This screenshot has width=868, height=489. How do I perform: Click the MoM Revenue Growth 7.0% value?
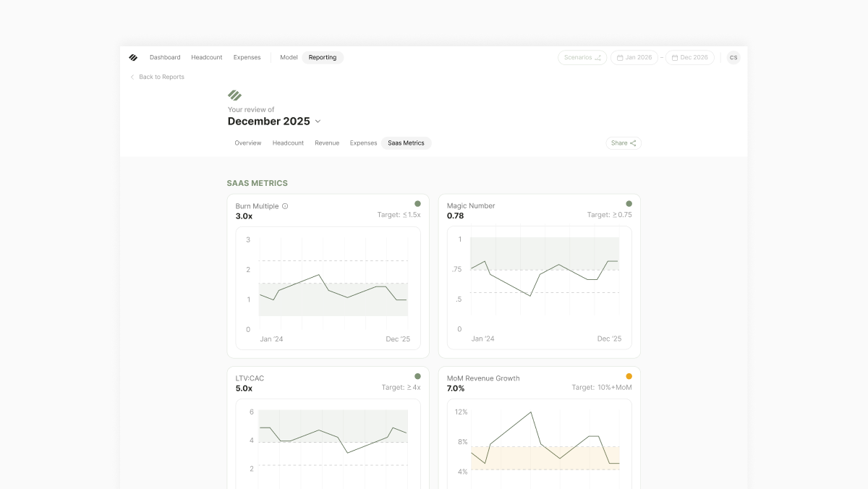point(456,388)
